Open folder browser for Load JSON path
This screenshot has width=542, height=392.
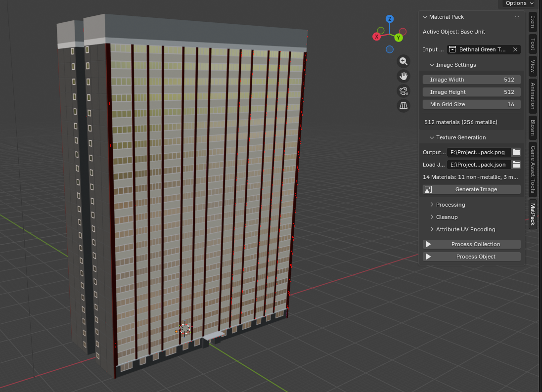(x=516, y=165)
